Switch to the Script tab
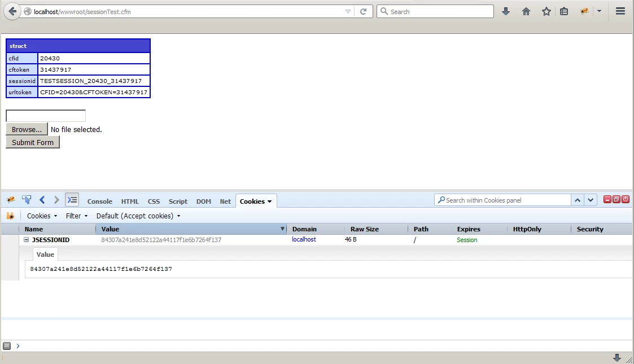The height and width of the screenshot is (364, 634). (178, 201)
